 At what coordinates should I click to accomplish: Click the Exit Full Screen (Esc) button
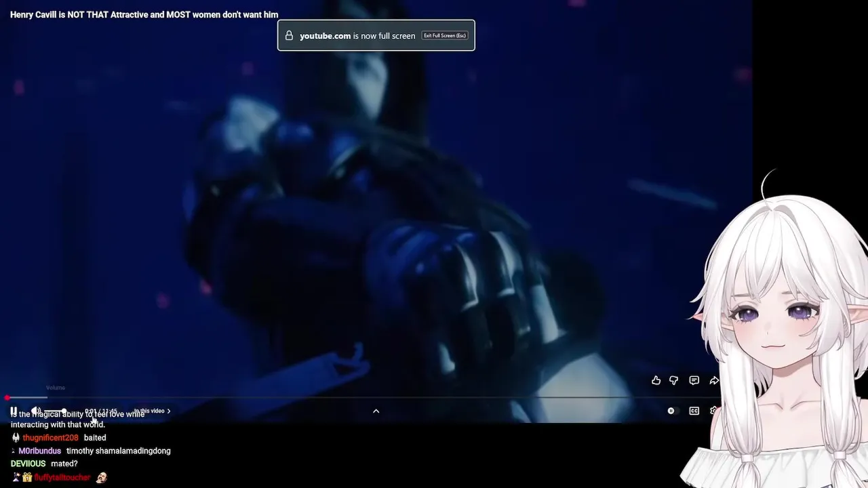coord(445,35)
